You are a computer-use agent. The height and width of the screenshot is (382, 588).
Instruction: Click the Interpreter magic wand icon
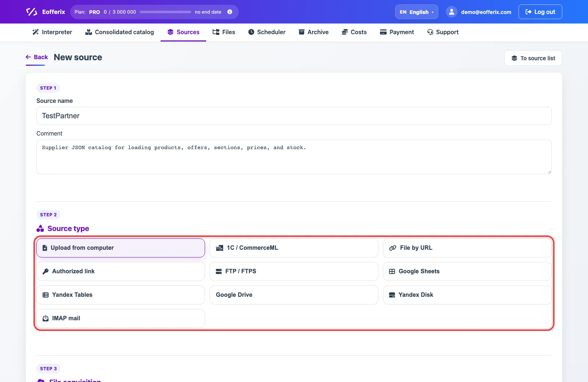36,32
